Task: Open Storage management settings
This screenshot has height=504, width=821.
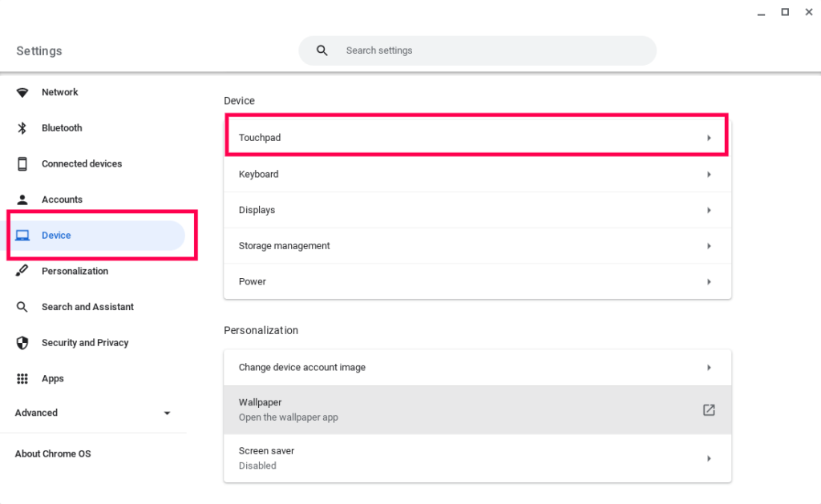Action: [x=477, y=246]
